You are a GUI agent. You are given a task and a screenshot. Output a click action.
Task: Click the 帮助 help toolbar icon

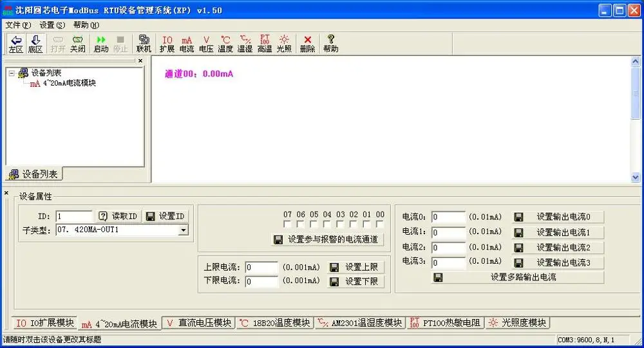330,44
